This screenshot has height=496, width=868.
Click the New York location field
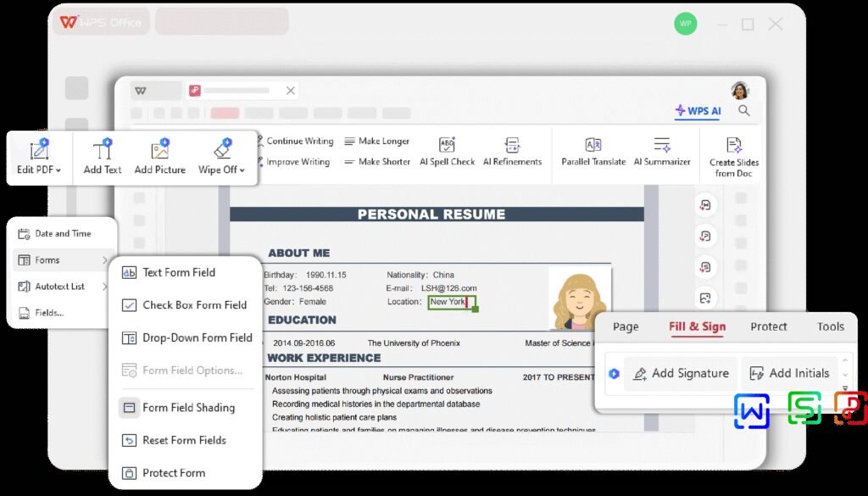(x=448, y=302)
